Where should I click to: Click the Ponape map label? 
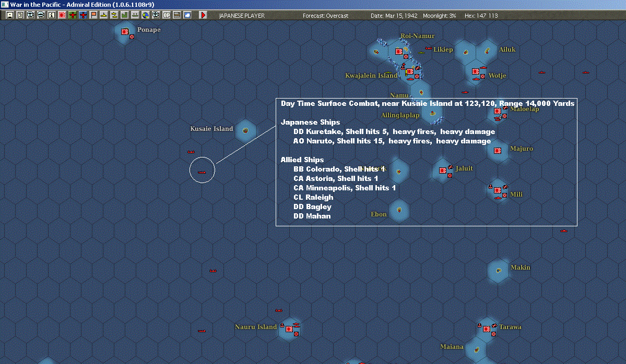pos(149,30)
